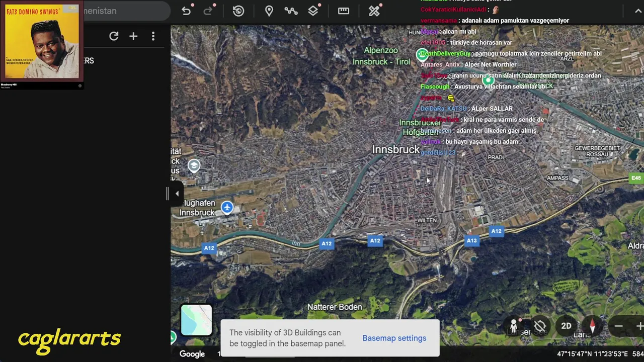Click the PRADL district label
The height and width of the screenshot is (362, 644).
(496, 157)
